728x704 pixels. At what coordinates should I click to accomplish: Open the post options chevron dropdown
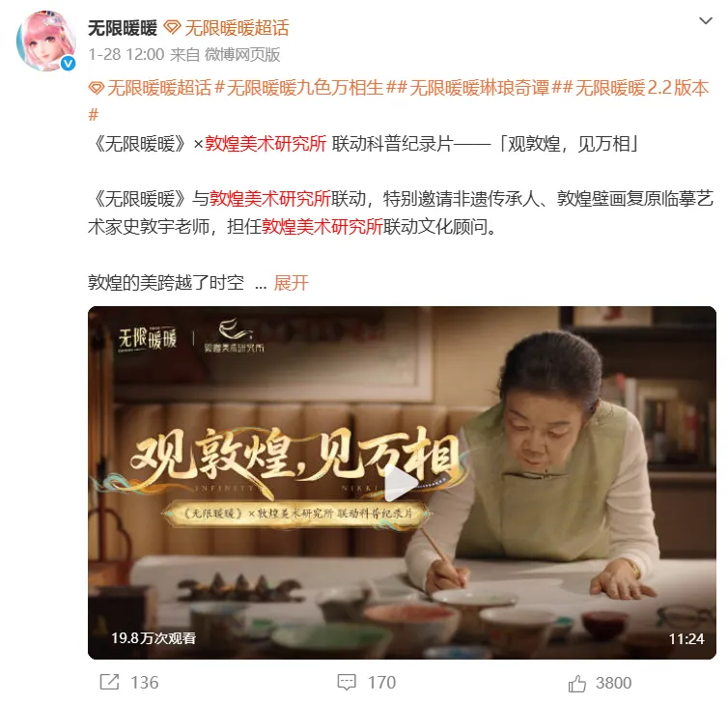705,21
